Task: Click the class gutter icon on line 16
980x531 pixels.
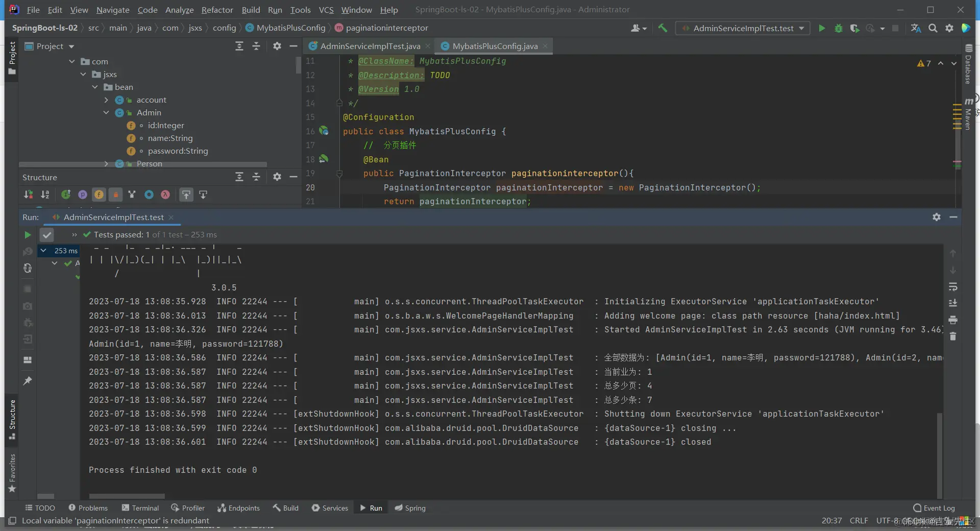Action: point(324,131)
